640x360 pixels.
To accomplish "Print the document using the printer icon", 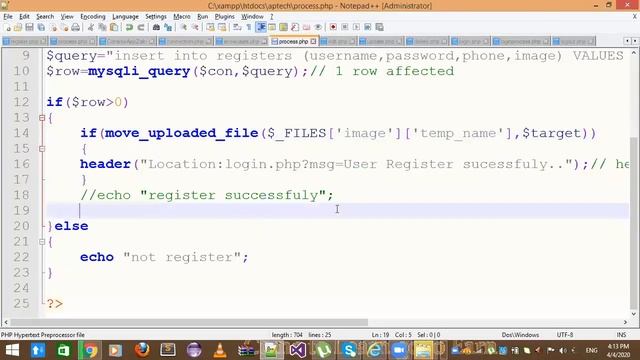I will (76, 27).
